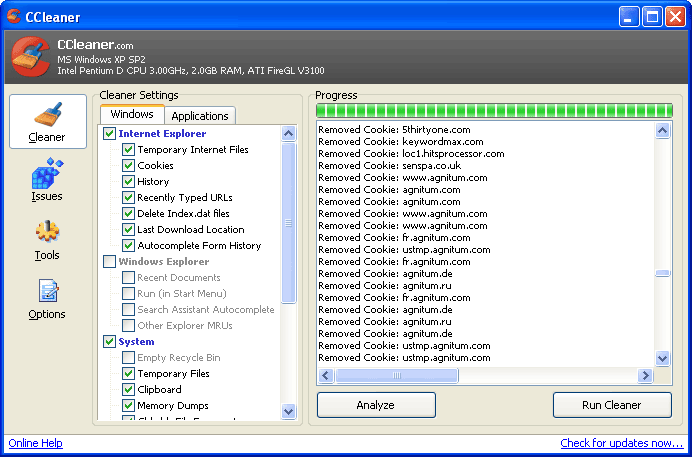Minimize the CCleaner window
Image resolution: width=692 pixels, height=457 pixels.
(x=629, y=17)
